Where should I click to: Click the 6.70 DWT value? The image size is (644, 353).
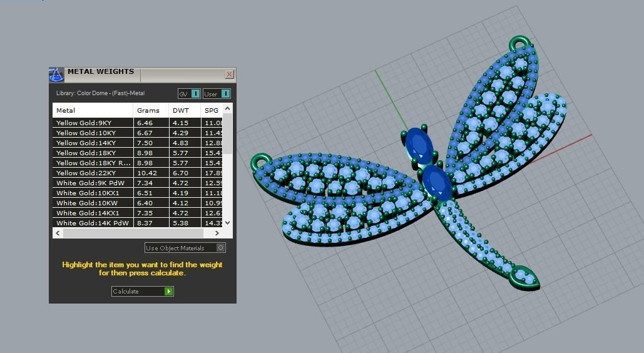click(180, 173)
